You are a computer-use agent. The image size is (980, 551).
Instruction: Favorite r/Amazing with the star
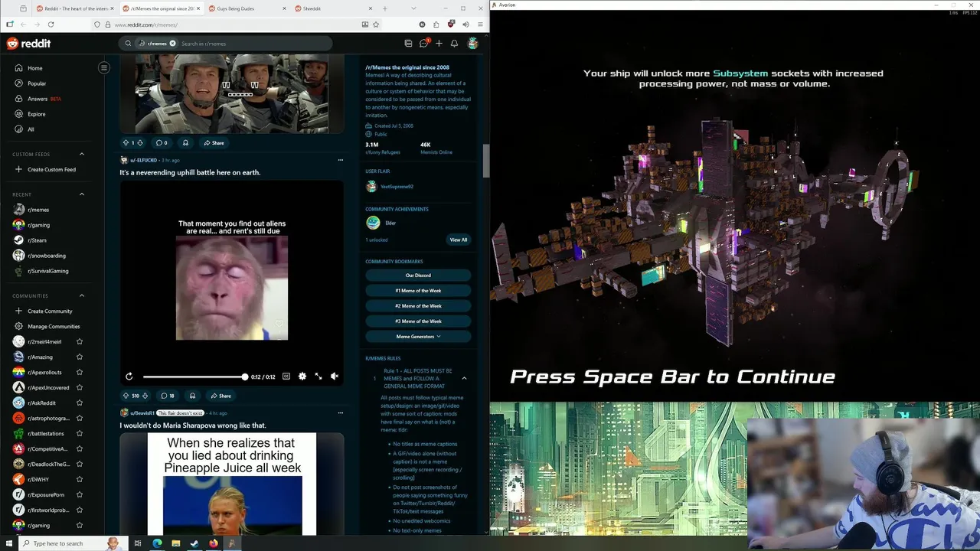tap(80, 357)
